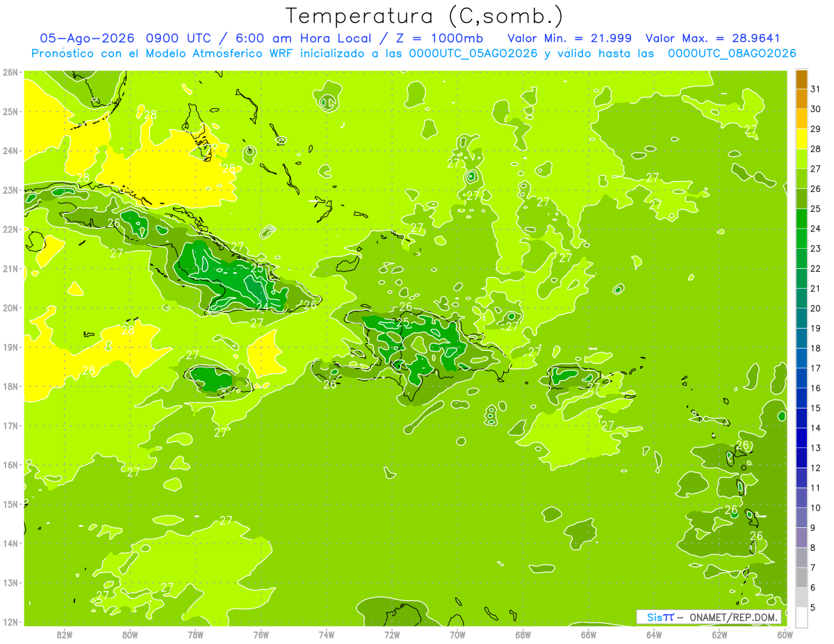Select the 'Valor Min. = 21.999' text
The width and height of the screenshot is (834, 644).
(x=569, y=38)
